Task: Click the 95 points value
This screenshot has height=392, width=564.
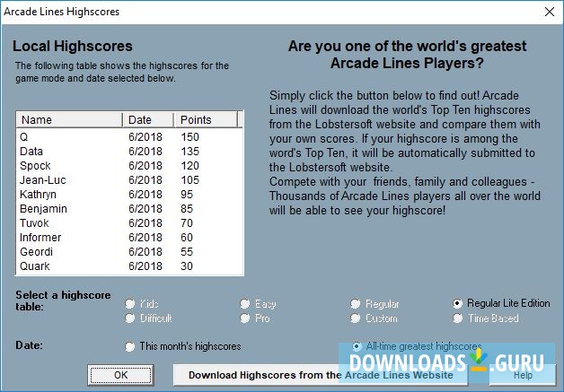Action: pyautogui.click(x=187, y=195)
